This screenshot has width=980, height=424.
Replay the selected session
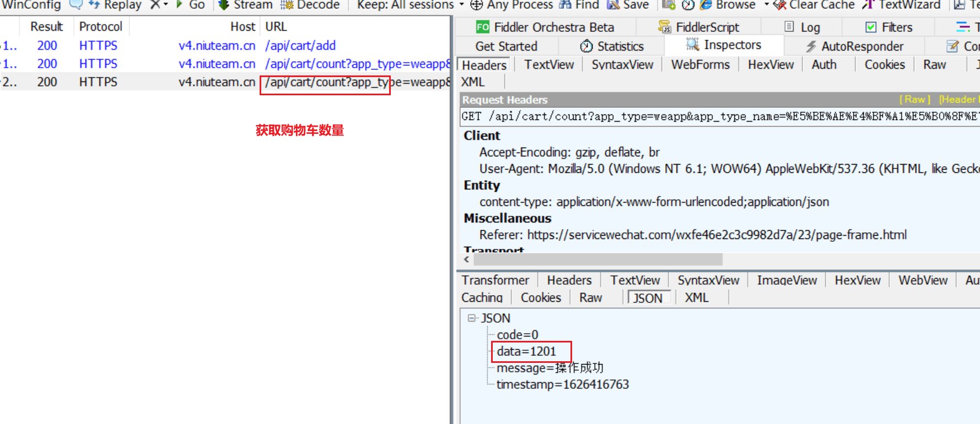pyautogui.click(x=115, y=5)
